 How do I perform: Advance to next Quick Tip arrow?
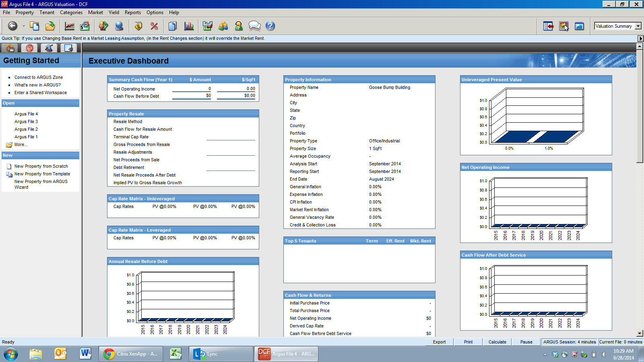640,39
